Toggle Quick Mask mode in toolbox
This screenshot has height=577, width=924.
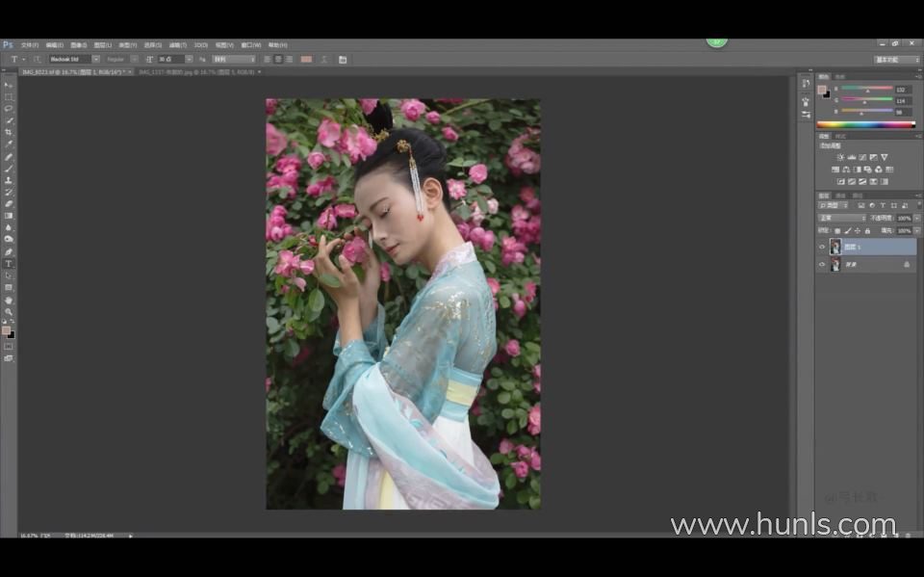click(x=9, y=347)
